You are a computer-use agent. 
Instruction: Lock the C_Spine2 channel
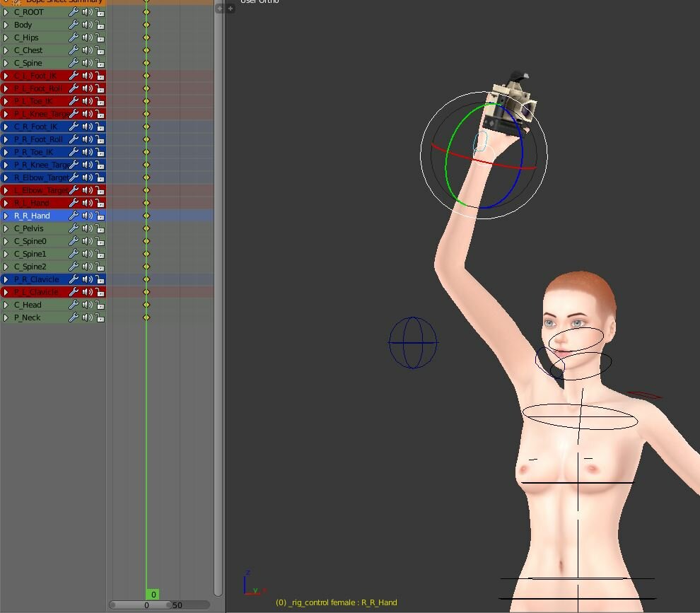pos(100,267)
